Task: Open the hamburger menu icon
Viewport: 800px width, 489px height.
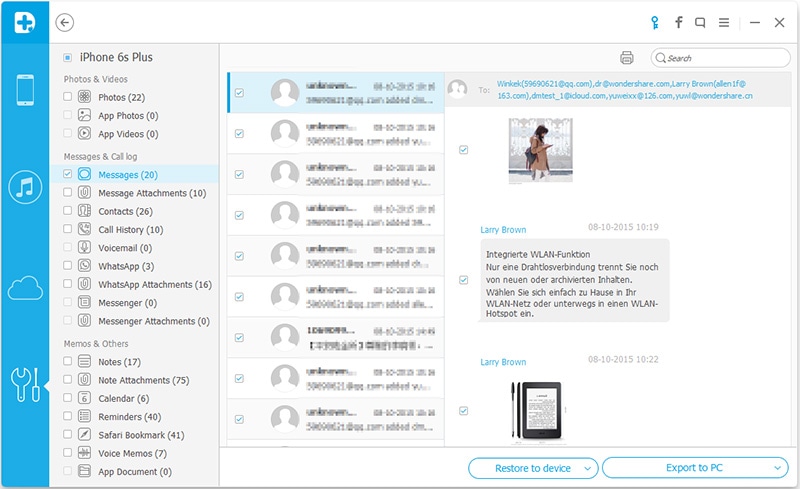Action: coord(723,22)
